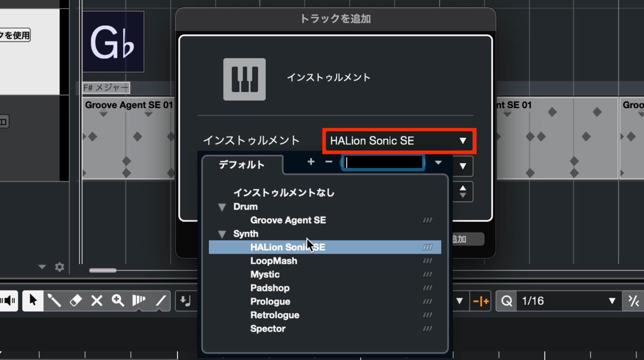Image resolution: width=644 pixels, height=360 pixels.
Task: Click the stripes icon beside Retrologue
Action: 428,315
